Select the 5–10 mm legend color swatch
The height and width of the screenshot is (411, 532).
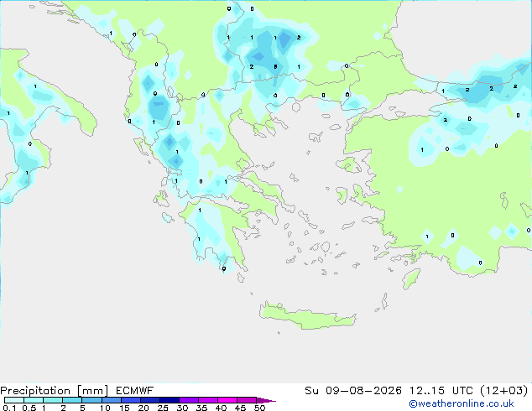pyautogui.click(x=91, y=400)
